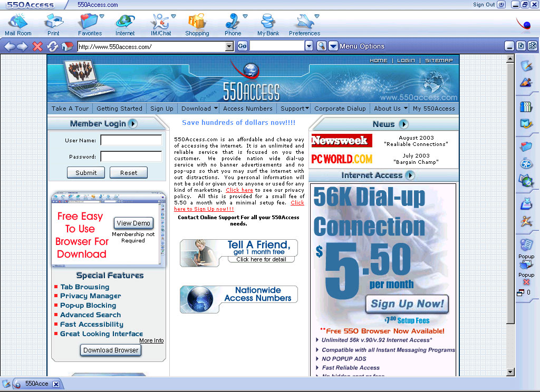Open the Sign Up nav item
Screen dimensions: 540x392
pyautogui.click(x=162, y=109)
